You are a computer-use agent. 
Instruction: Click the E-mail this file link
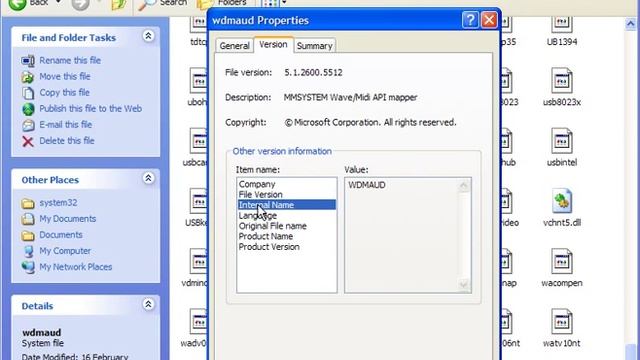pyautogui.click(x=65, y=124)
